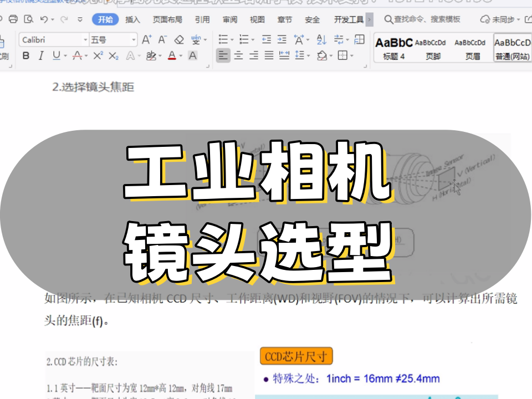Click the clear formatting eraser icon

click(178, 40)
